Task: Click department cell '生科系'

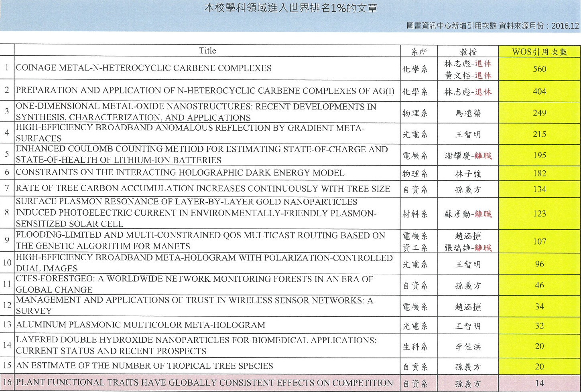Action: pos(415,347)
